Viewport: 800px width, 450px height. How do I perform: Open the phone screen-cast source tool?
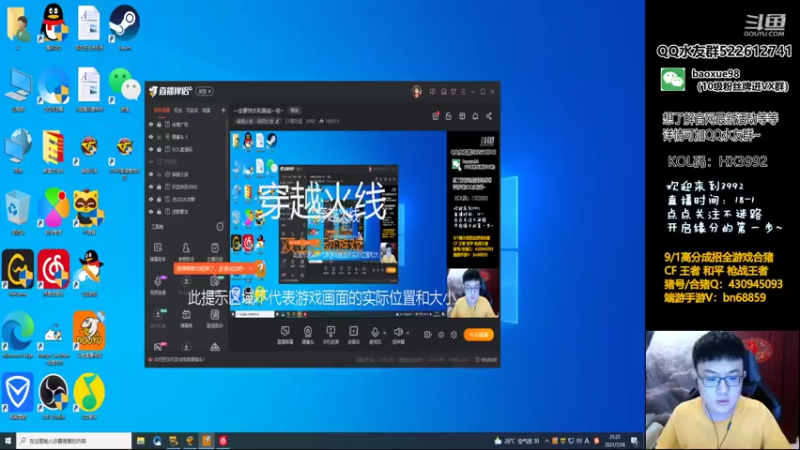pyautogui.click(x=331, y=335)
